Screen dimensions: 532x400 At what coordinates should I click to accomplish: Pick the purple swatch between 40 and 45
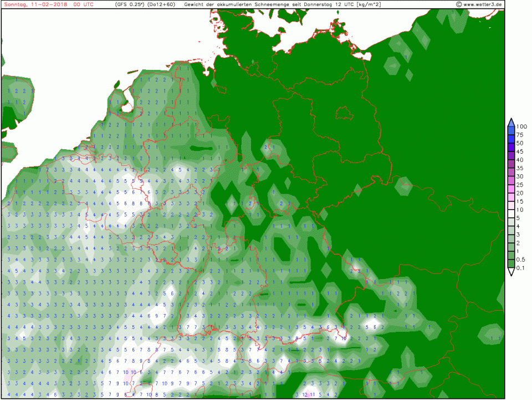(511, 155)
